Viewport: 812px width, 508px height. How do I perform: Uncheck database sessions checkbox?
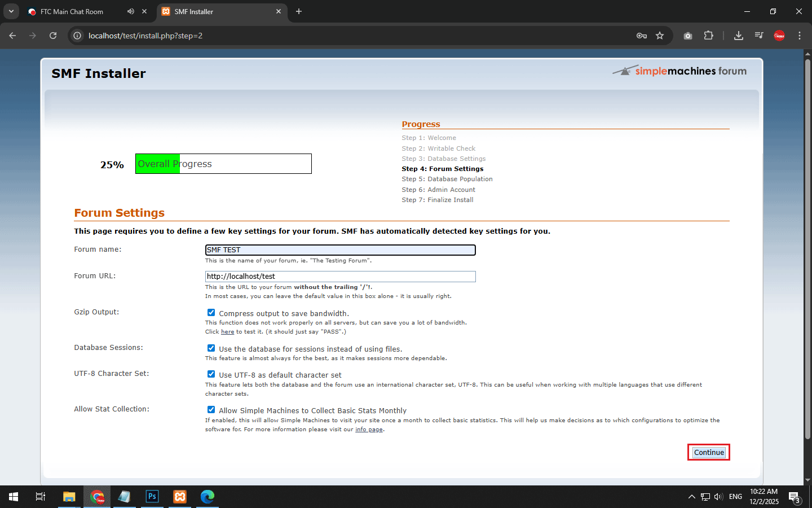coord(211,348)
